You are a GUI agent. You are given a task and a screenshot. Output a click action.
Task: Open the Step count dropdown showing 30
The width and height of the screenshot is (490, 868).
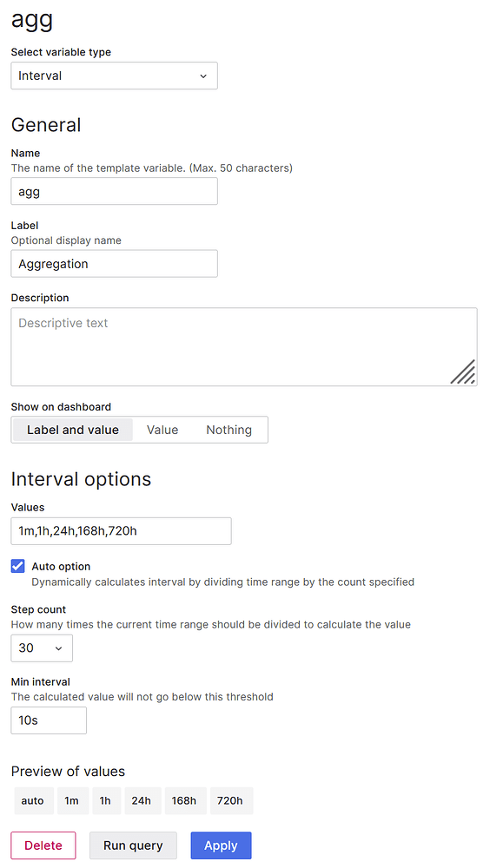point(42,648)
